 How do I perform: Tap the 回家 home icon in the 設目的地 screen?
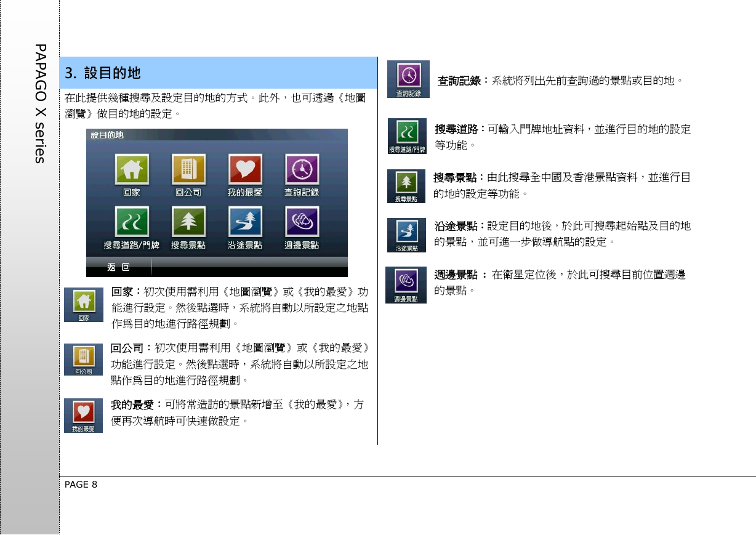click(x=131, y=169)
